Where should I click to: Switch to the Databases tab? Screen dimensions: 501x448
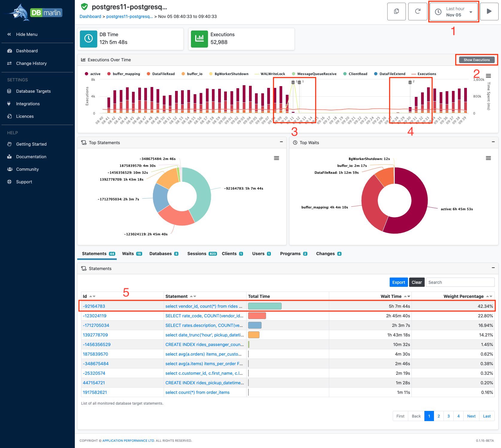click(164, 254)
